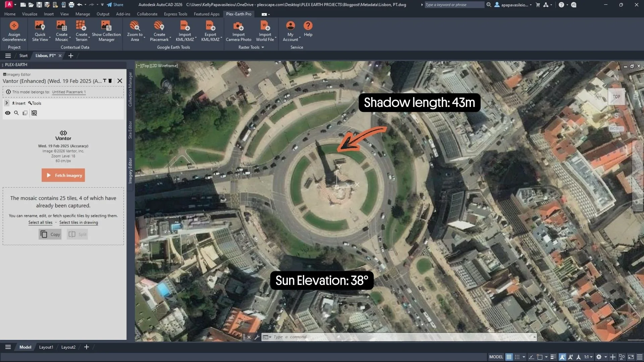Image resolution: width=644 pixels, height=362 pixels.
Task: Click the Open folder icon in quick access toolbar
Action: (x=31, y=5)
